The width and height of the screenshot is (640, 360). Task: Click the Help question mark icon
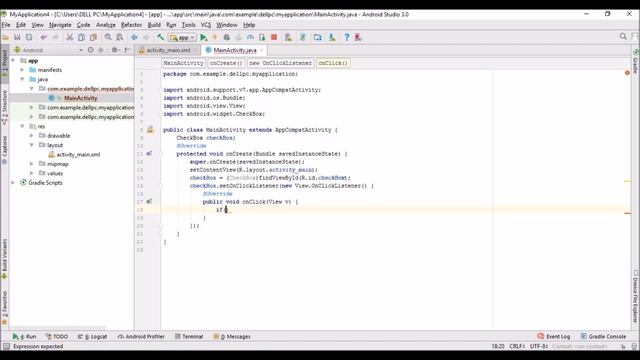(x=347, y=38)
